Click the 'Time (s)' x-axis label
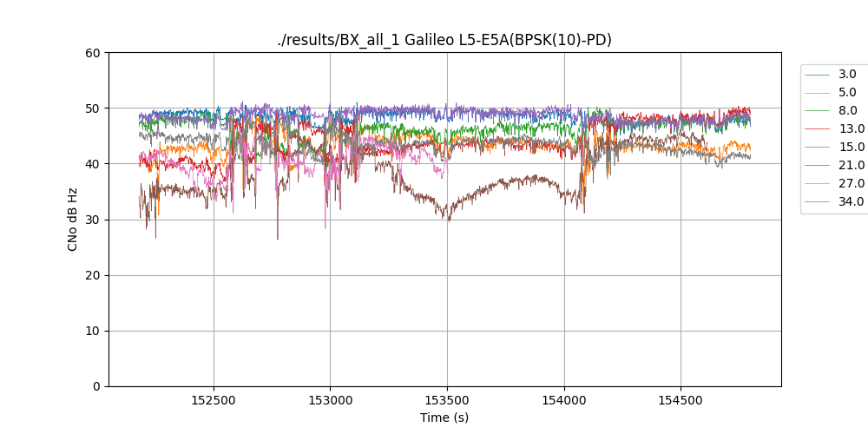This screenshot has width=868, height=434. (x=444, y=418)
